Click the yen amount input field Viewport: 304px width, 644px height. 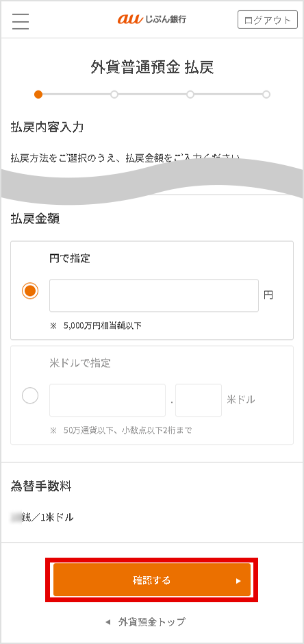(154, 296)
